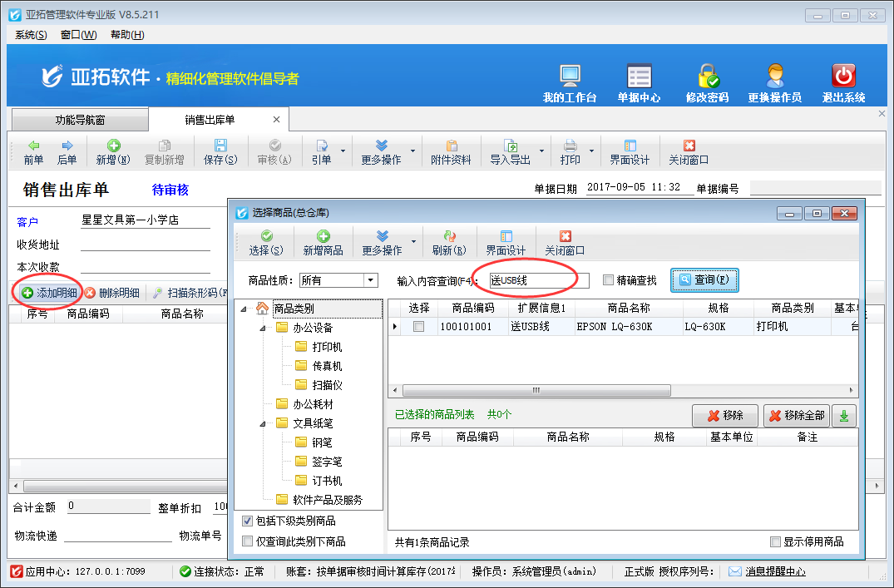Click 移除全部 button

click(796, 416)
